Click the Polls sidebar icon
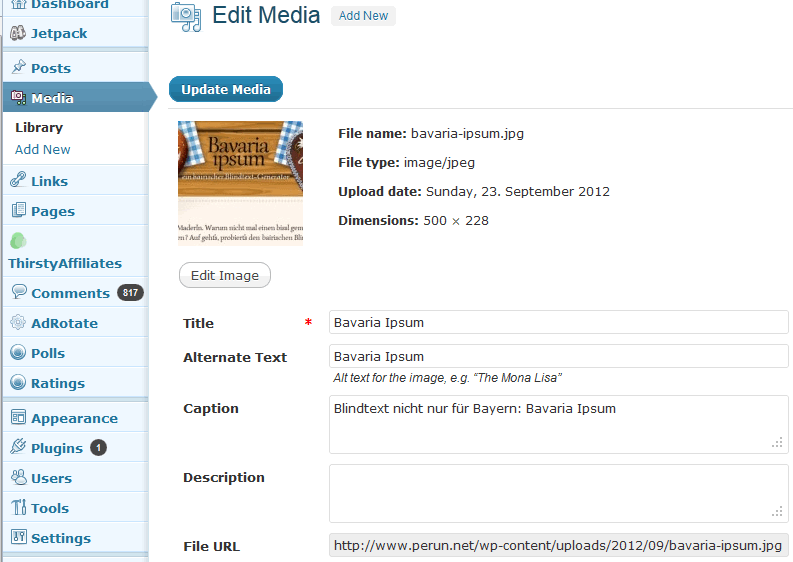Viewport: 793px width, 562px height. point(18,352)
